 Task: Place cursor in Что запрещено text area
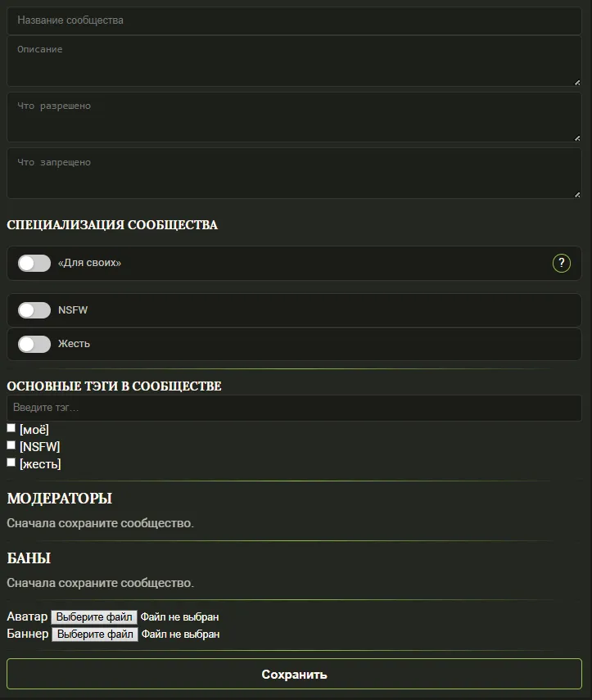tap(294, 174)
